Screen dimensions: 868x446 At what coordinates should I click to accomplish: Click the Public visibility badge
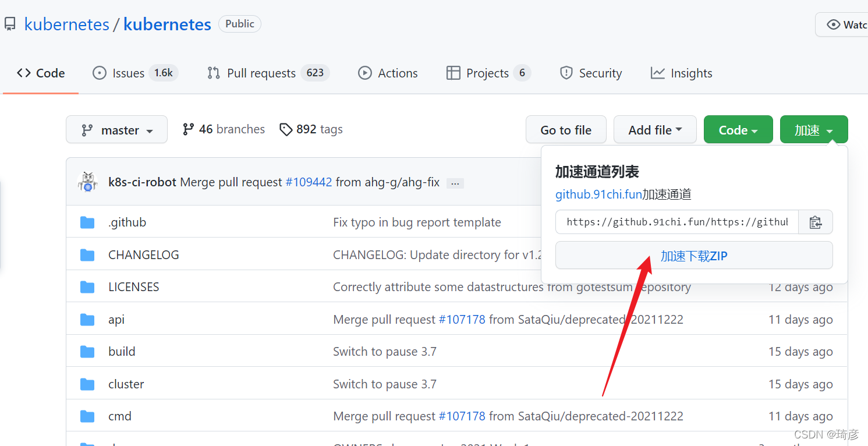tap(240, 24)
